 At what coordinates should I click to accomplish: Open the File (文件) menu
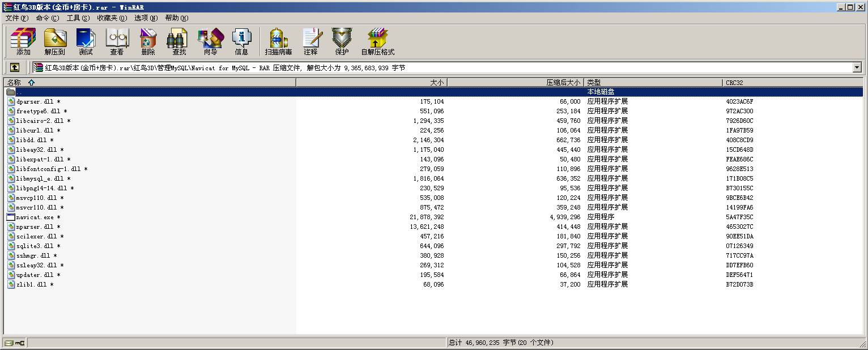click(x=16, y=18)
